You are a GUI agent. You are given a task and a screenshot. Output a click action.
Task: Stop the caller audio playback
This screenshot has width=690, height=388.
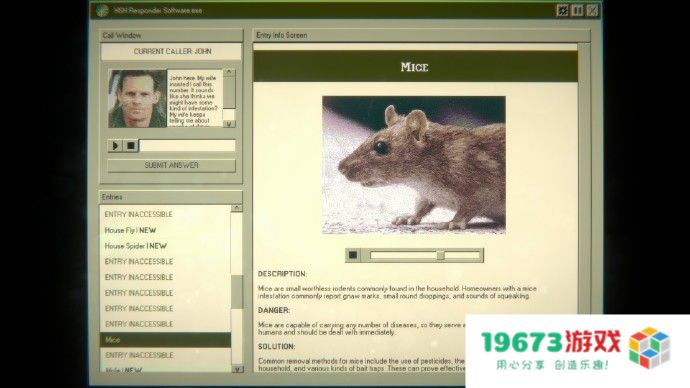(131, 146)
